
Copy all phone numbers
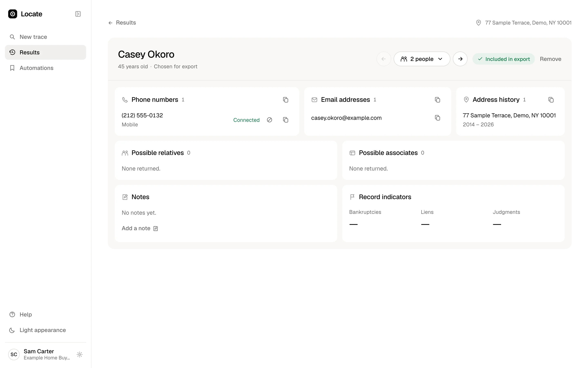[x=285, y=100]
